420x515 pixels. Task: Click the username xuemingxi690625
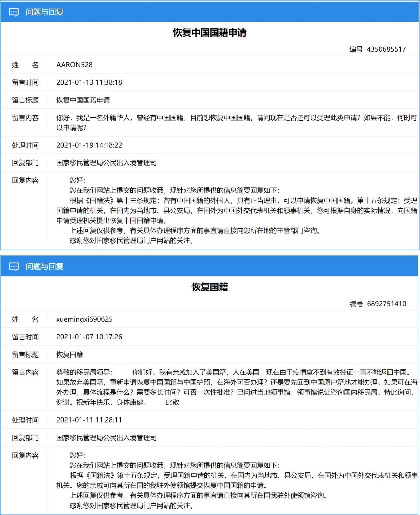click(x=84, y=319)
